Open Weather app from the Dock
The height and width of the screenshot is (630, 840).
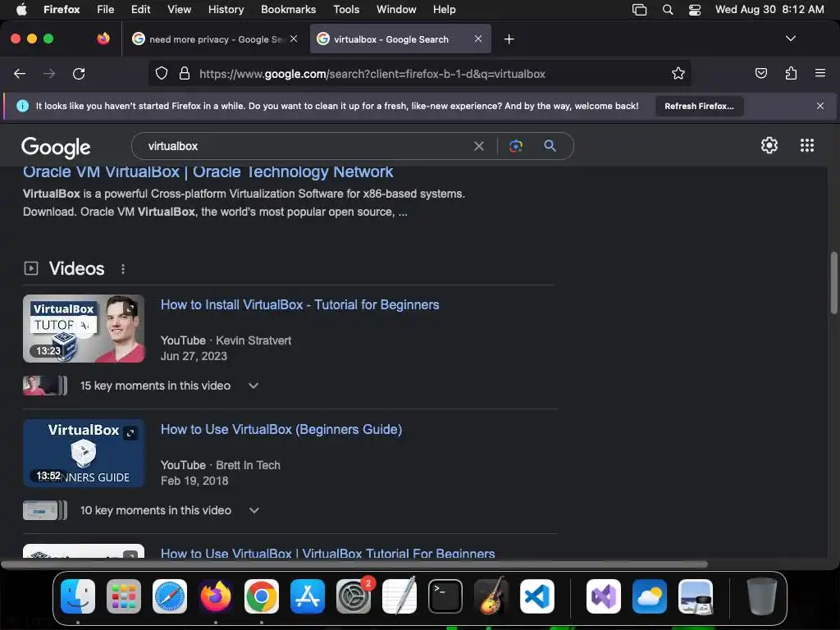click(650, 596)
